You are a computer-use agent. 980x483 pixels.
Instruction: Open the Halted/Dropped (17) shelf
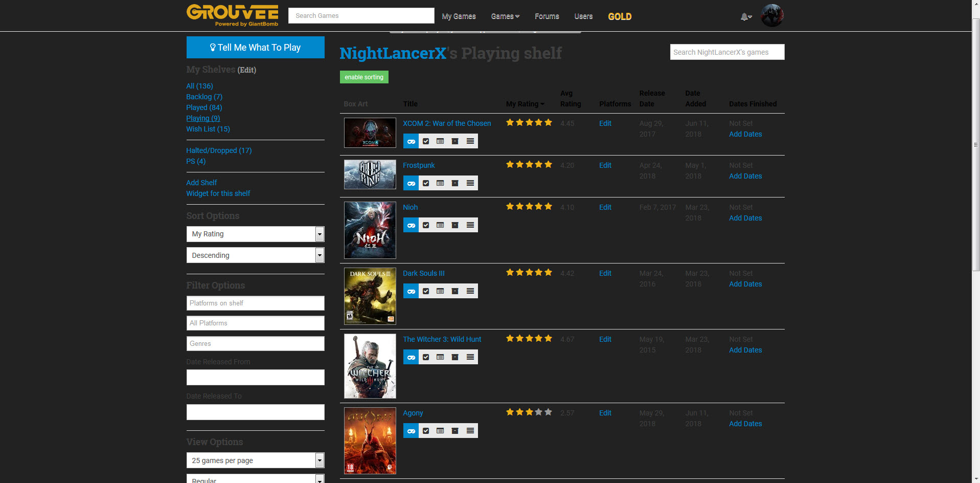219,150
